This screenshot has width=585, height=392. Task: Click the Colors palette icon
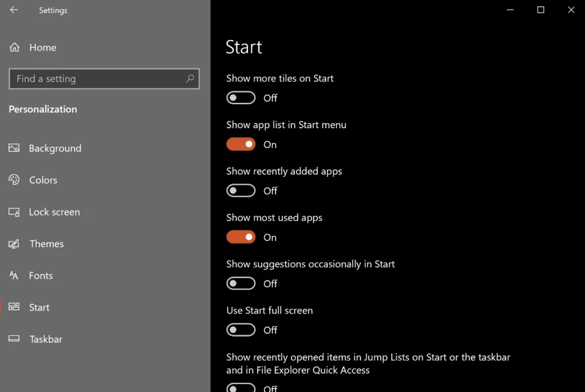(x=14, y=179)
